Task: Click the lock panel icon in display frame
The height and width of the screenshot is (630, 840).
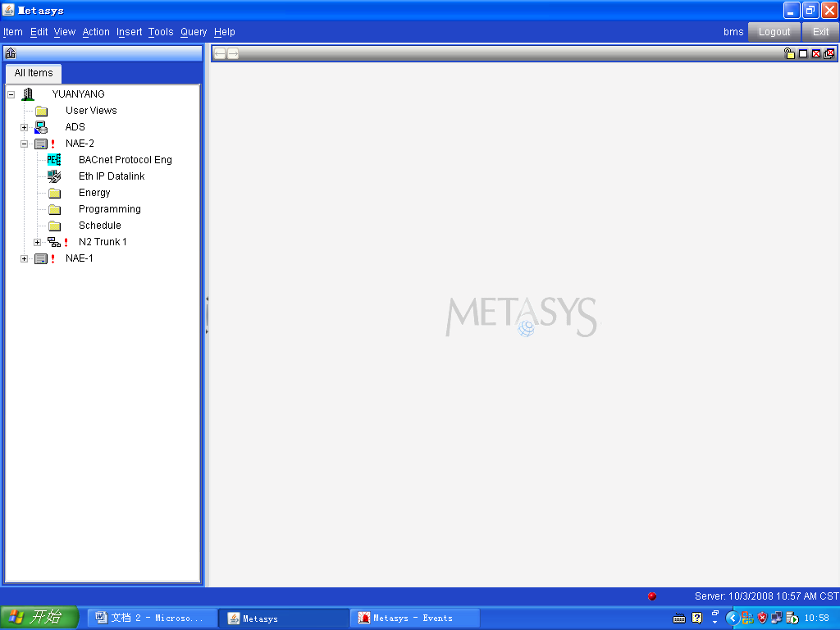Action: coord(790,54)
